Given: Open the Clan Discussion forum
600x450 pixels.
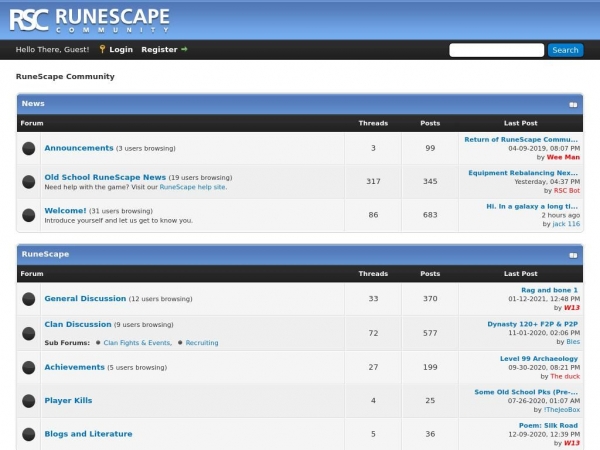Looking at the screenshot, I should pos(78,324).
